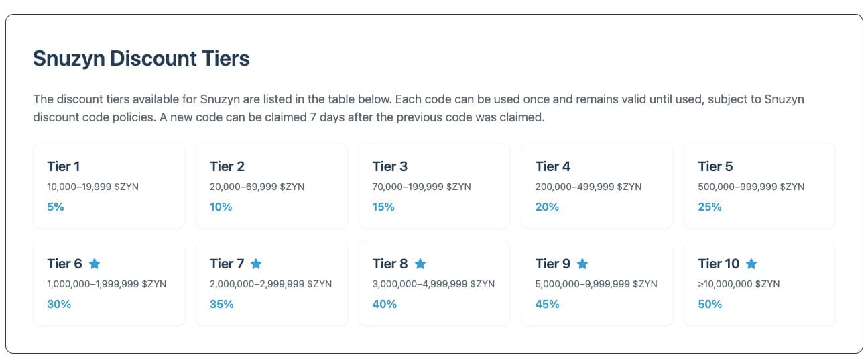Click the star icon beside Tier 6
The width and height of the screenshot is (868, 359).
point(95,264)
